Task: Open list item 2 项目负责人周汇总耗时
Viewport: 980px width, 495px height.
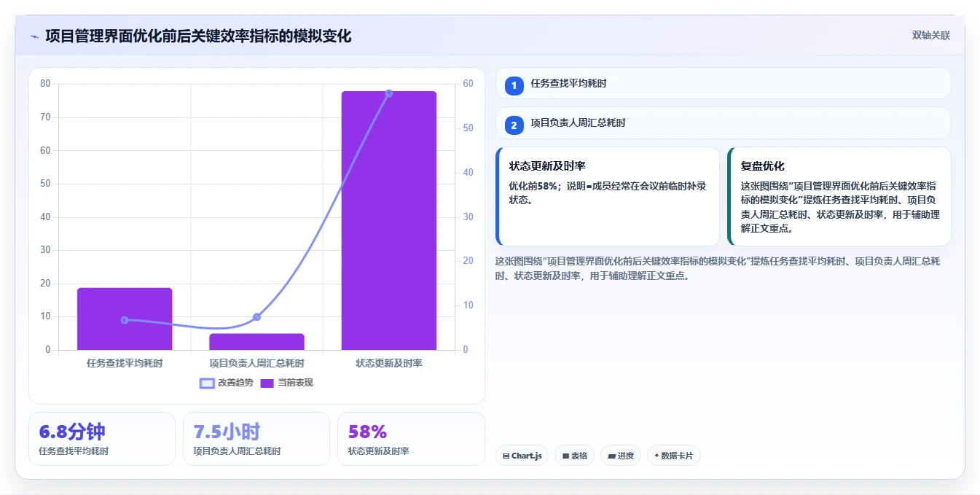Action: pyautogui.click(x=723, y=123)
